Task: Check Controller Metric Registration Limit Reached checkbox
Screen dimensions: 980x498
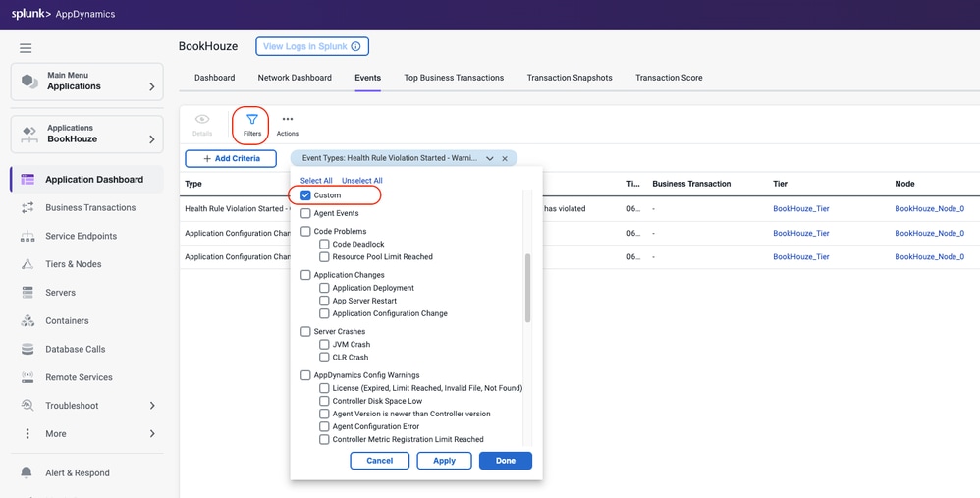Action: 324,439
